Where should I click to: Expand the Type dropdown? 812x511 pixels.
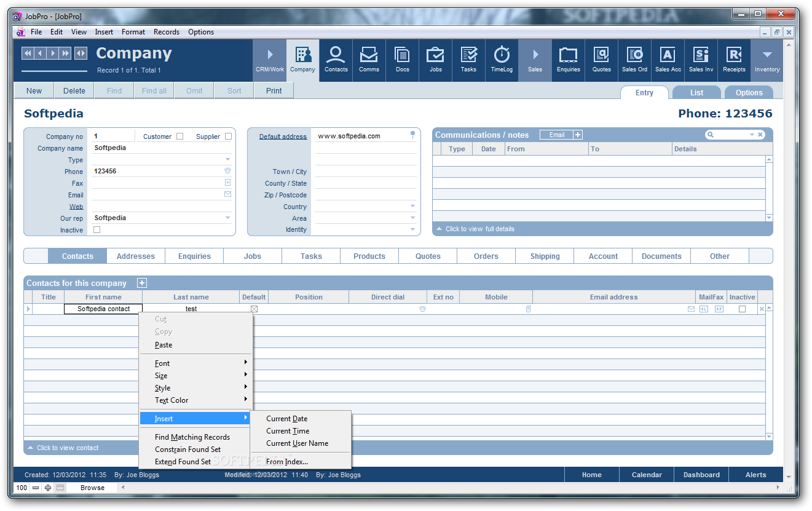[x=227, y=159]
